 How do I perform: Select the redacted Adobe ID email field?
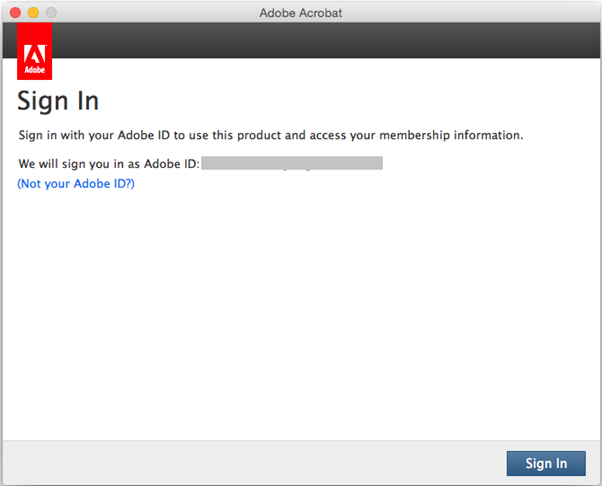[x=292, y=162]
